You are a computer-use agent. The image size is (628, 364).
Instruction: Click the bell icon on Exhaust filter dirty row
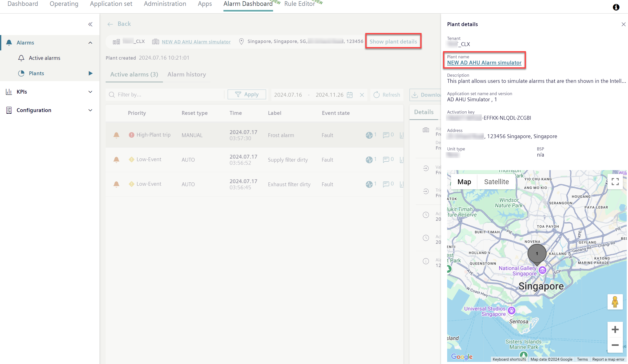pyautogui.click(x=116, y=184)
